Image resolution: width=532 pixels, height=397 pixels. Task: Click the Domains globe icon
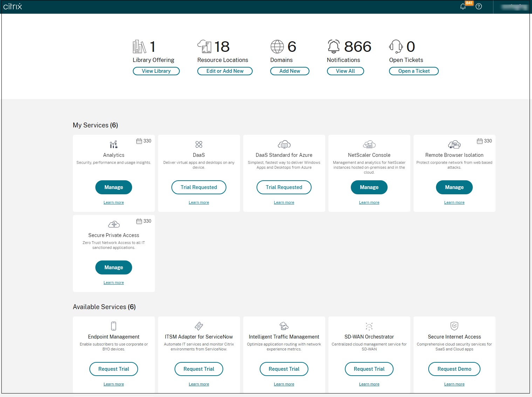pos(277,47)
